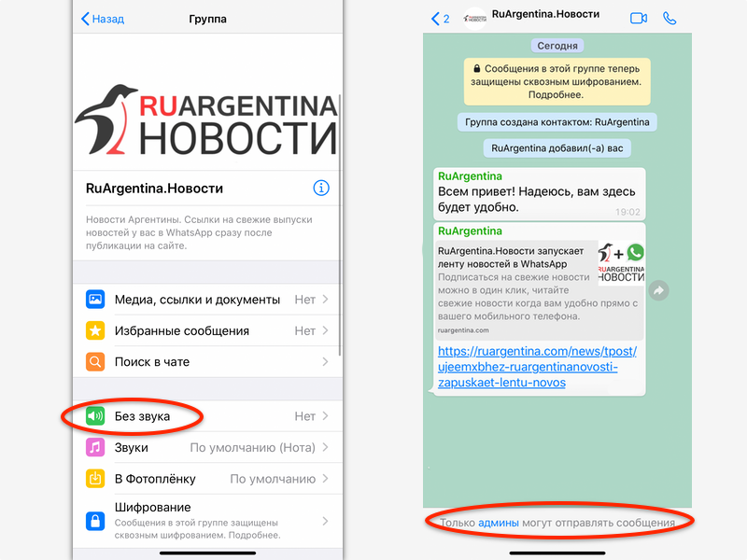The image size is (747, 560).
Task: Open В Фотоплёнку setting
Action: (207, 479)
